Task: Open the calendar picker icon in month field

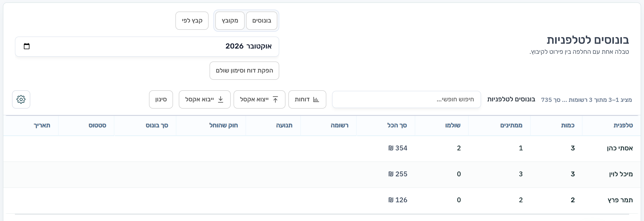Action: point(26,46)
